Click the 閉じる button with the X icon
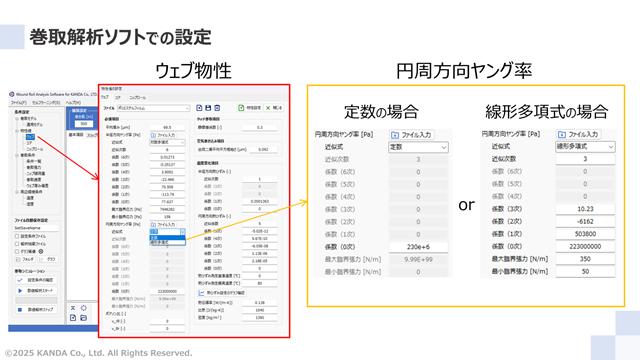Image resolution: width=640 pixels, height=360 pixels. pyautogui.click(x=273, y=108)
